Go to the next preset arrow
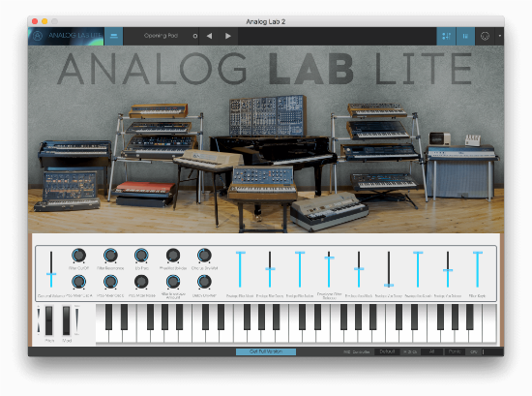This screenshot has height=396, width=532. pyautogui.click(x=228, y=36)
